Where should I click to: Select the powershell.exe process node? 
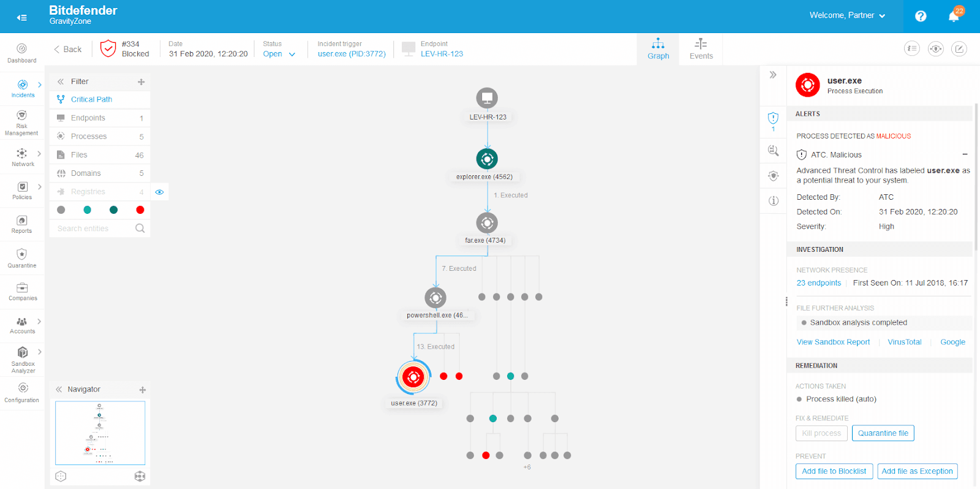[435, 298]
